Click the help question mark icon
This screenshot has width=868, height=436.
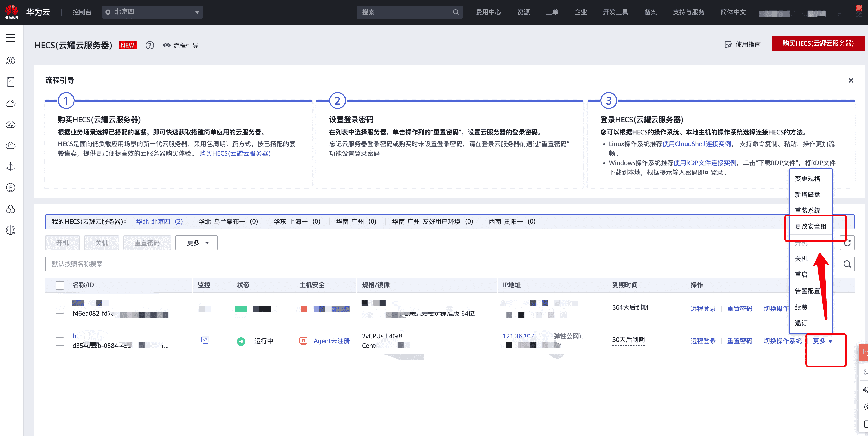coord(150,45)
